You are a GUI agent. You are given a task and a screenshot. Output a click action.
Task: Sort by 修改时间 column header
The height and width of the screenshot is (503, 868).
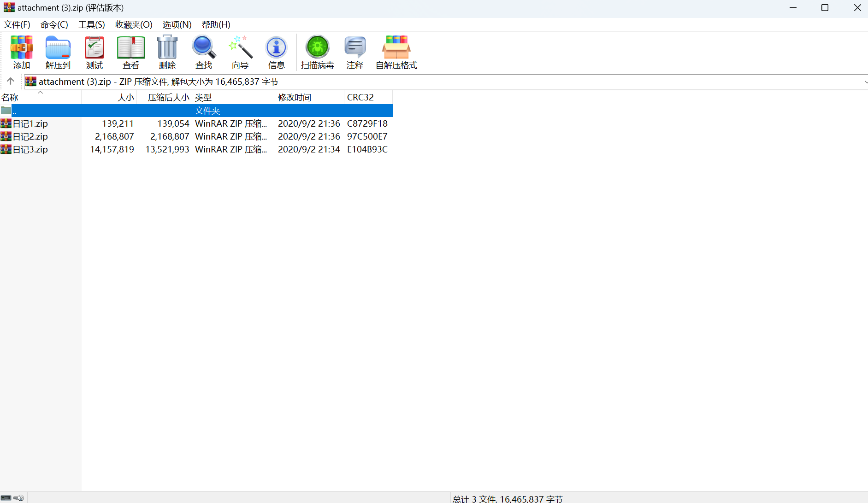point(310,97)
